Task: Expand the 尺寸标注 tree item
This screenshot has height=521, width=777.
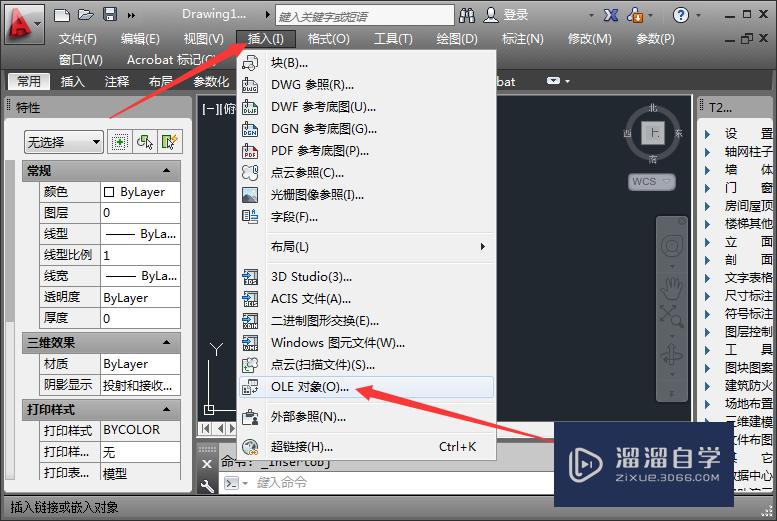Action: (708, 296)
